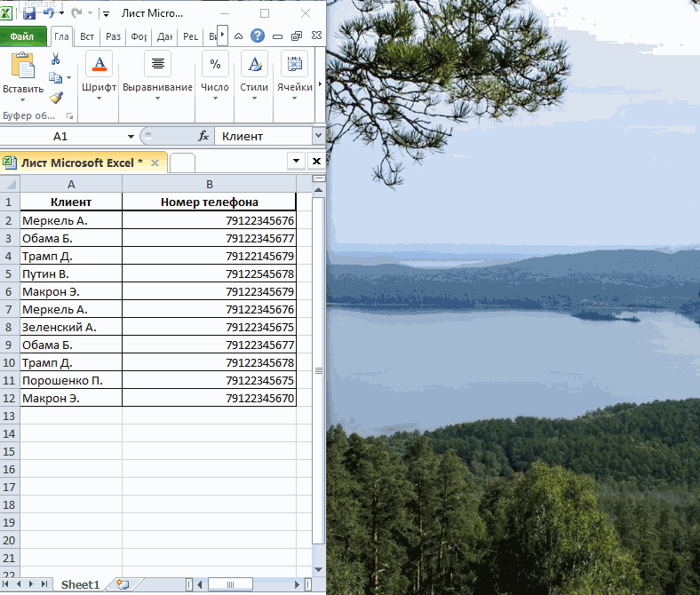Click the vertical scrollbar up arrow

[x=318, y=190]
